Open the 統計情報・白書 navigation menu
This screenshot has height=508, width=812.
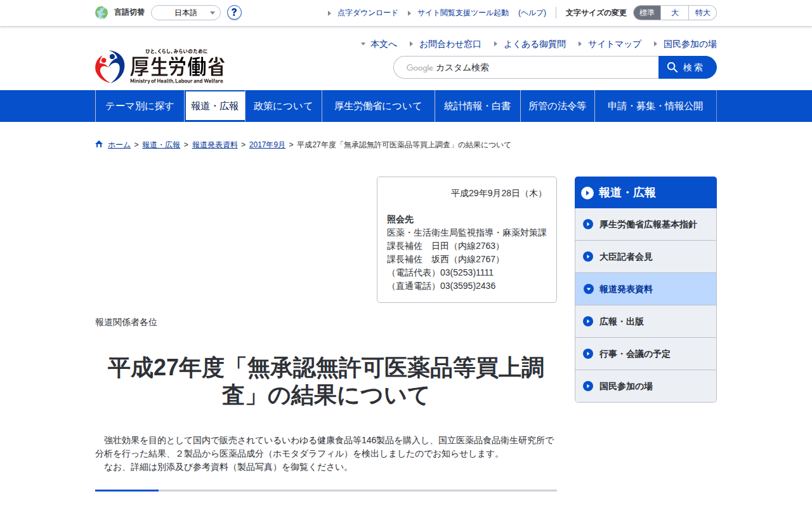pyautogui.click(x=478, y=106)
